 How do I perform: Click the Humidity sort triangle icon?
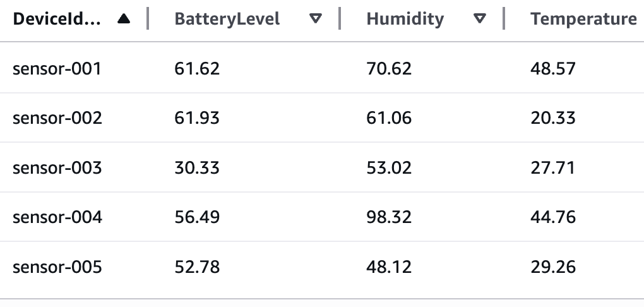point(480,19)
